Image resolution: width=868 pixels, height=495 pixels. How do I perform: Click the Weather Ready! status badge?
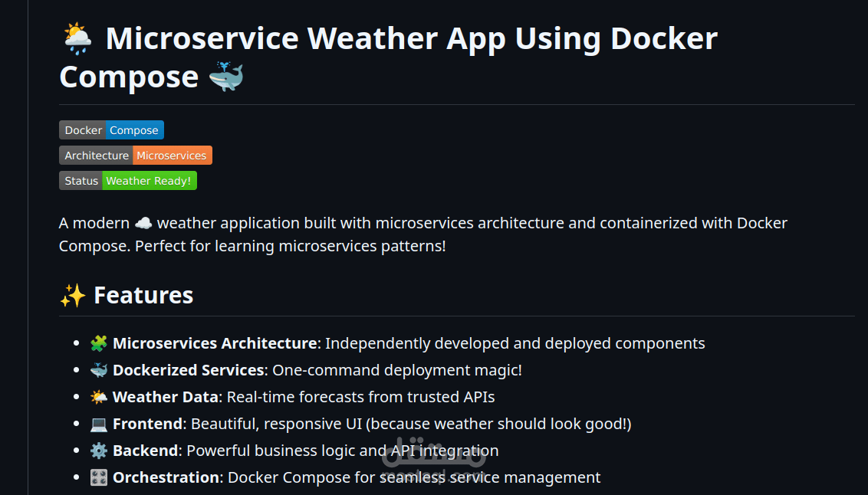click(x=149, y=180)
